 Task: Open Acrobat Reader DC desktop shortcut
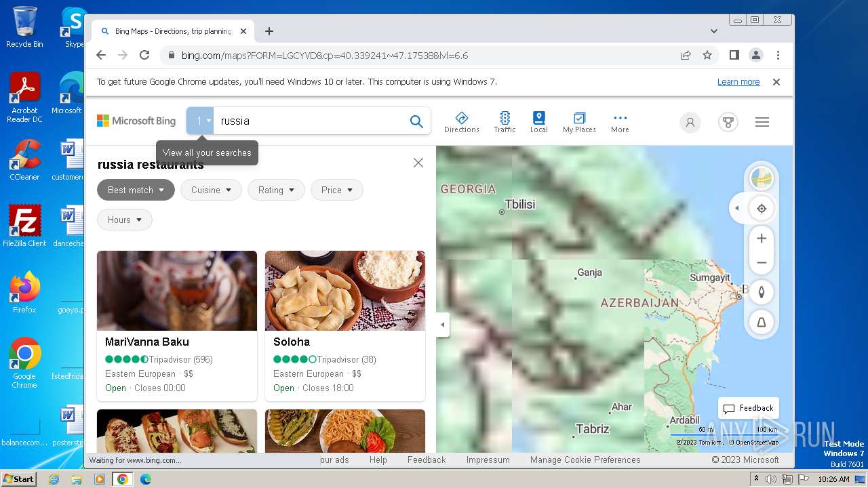pyautogui.click(x=24, y=98)
